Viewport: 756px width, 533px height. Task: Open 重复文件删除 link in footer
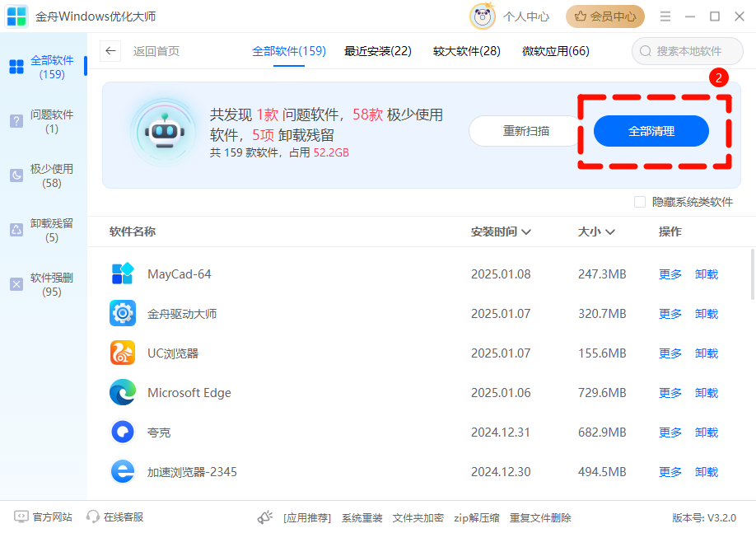540,517
